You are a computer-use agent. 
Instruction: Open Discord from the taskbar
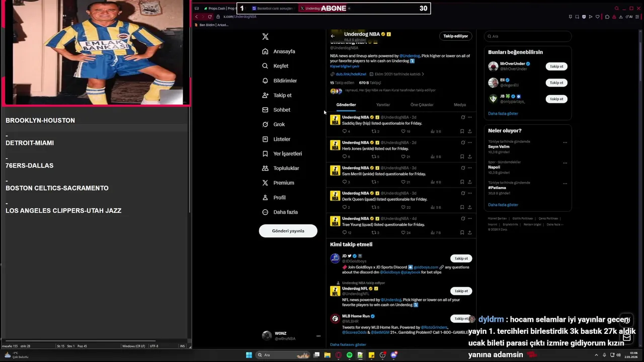coord(394,355)
